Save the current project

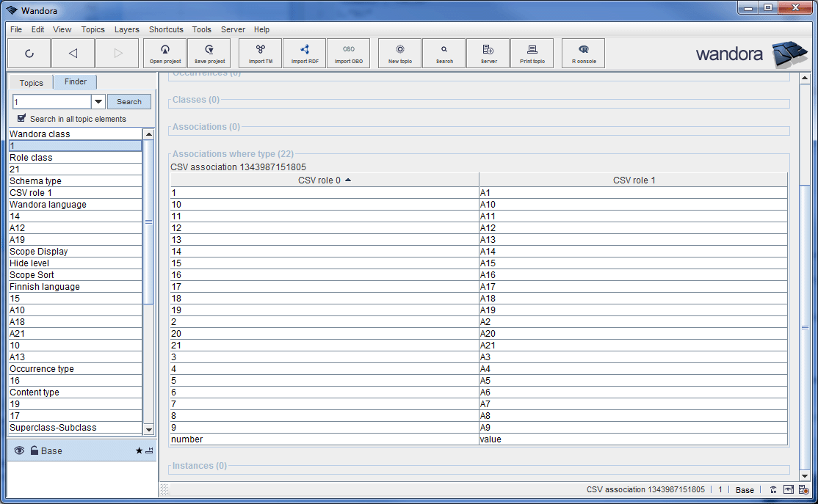[209, 53]
